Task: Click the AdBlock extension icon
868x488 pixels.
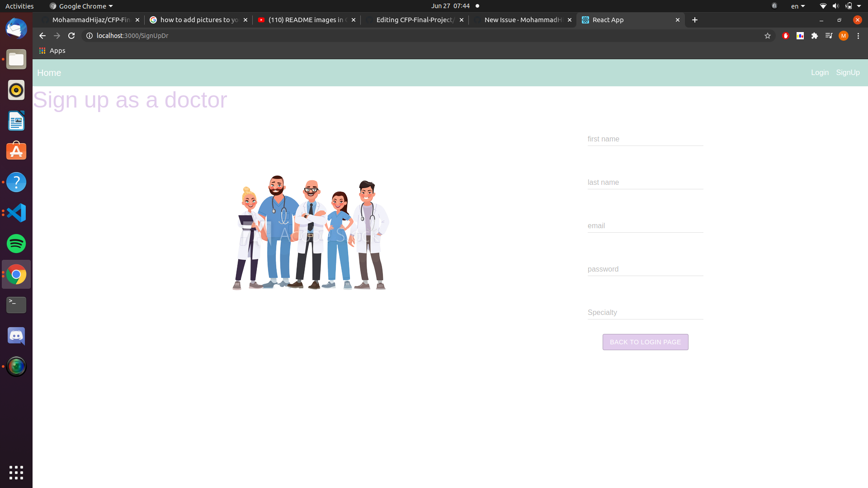Action: coord(786,36)
